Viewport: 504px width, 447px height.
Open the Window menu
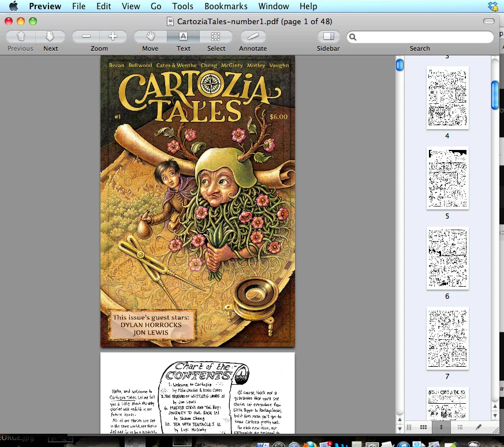tap(274, 6)
